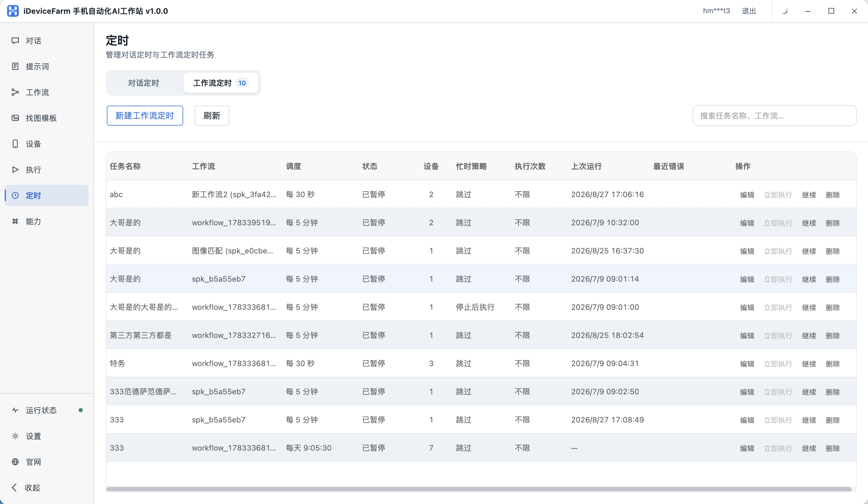Click the 执行次数 column header
The width and height of the screenshot is (868, 504).
pos(530,166)
